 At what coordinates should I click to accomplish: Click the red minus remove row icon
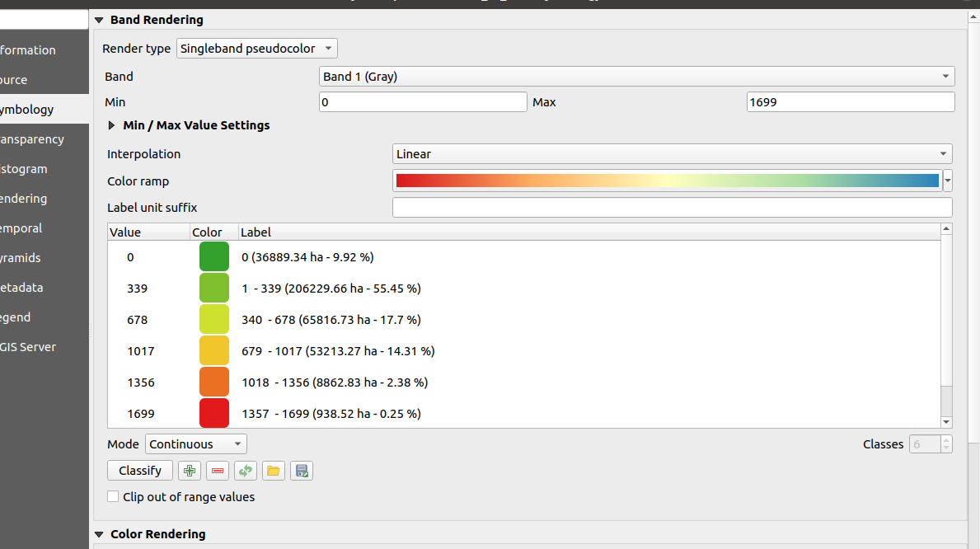218,471
